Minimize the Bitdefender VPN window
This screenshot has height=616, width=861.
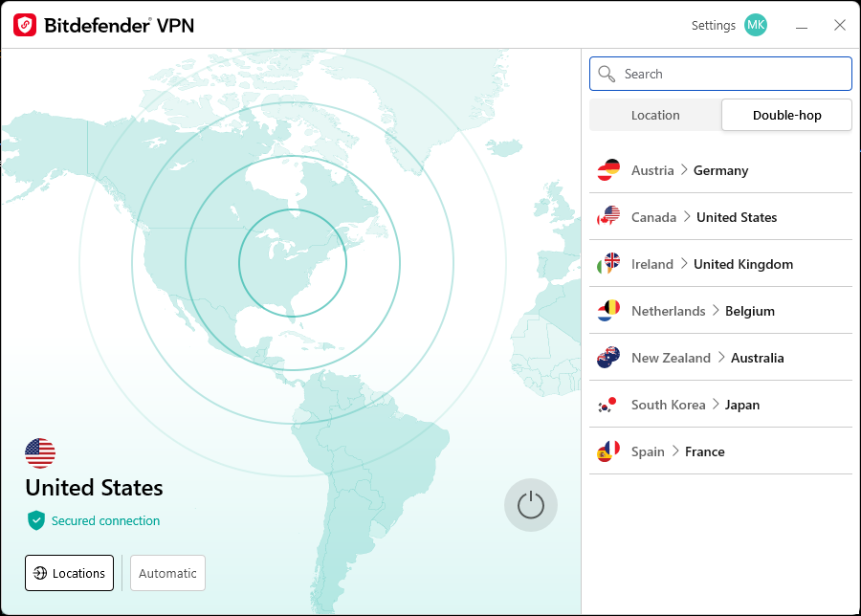801,26
